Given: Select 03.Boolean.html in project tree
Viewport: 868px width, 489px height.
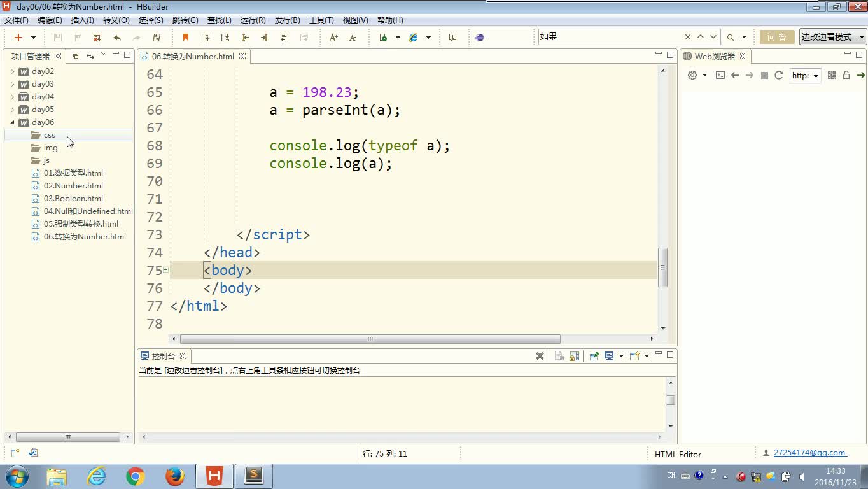Looking at the screenshot, I should click(73, 199).
